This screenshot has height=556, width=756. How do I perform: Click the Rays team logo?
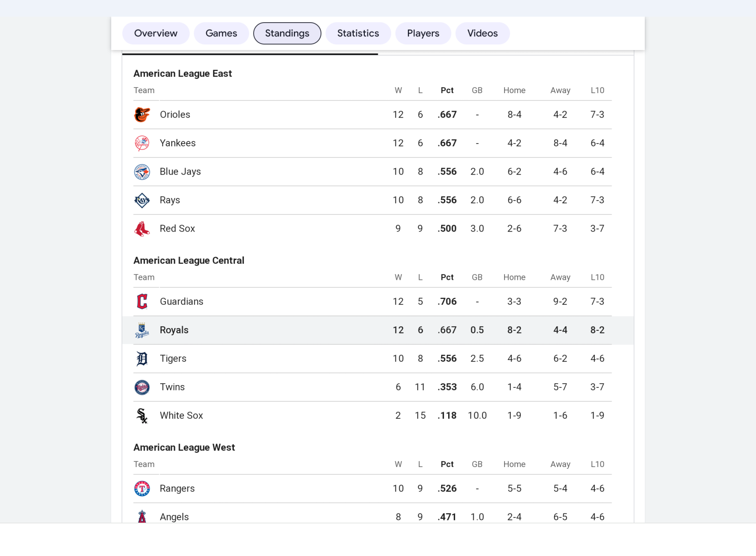tap(142, 201)
